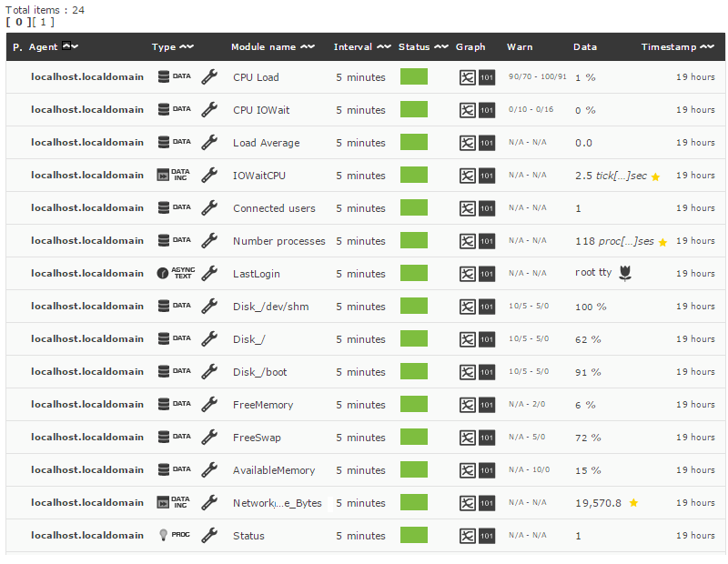Sort by Interval using header arrows
The height and width of the screenshot is (564, 728).
tap(383, 47)
